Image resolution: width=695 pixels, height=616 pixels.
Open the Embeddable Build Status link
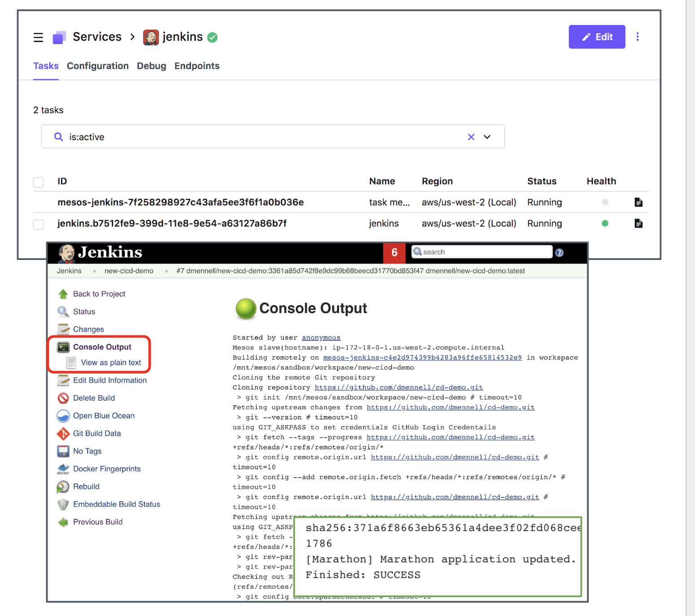[x=117, y=505]
